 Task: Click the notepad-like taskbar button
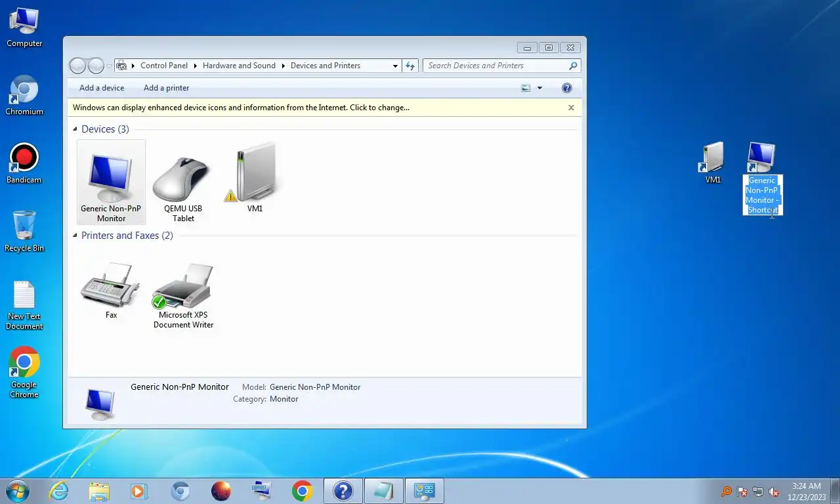(x=384, y=491)
